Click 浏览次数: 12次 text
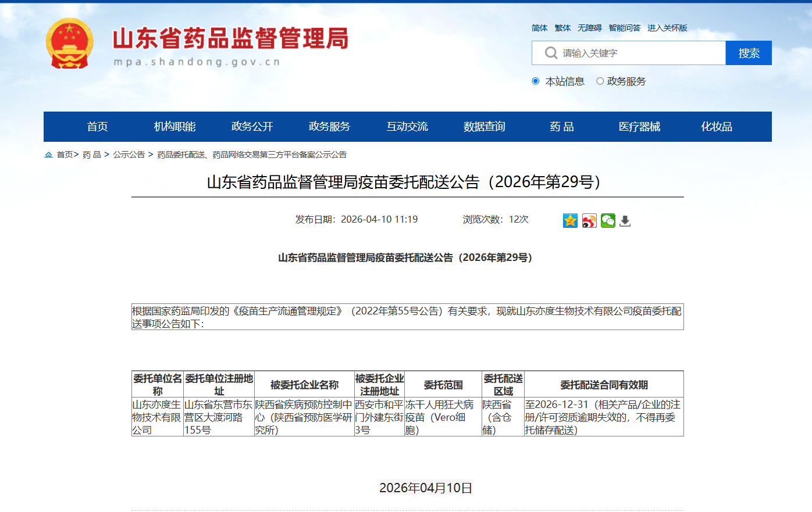This screenshot has height=512, width=812. pyautogui.click(x=496, y=219)
